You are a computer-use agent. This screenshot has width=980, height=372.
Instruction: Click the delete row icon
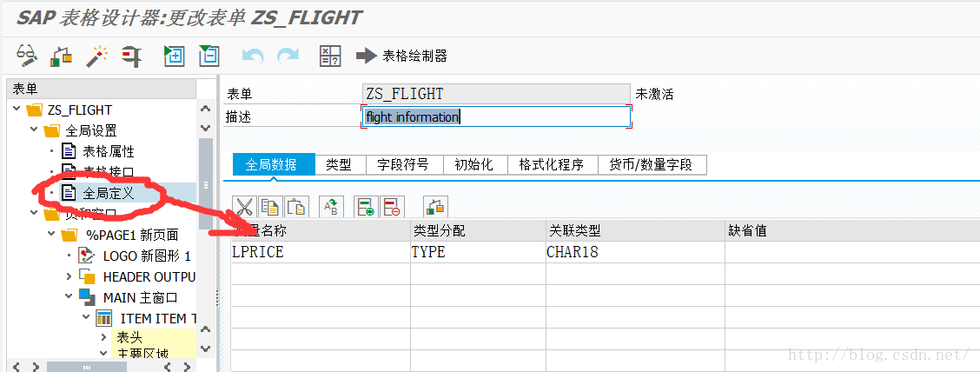392,207
